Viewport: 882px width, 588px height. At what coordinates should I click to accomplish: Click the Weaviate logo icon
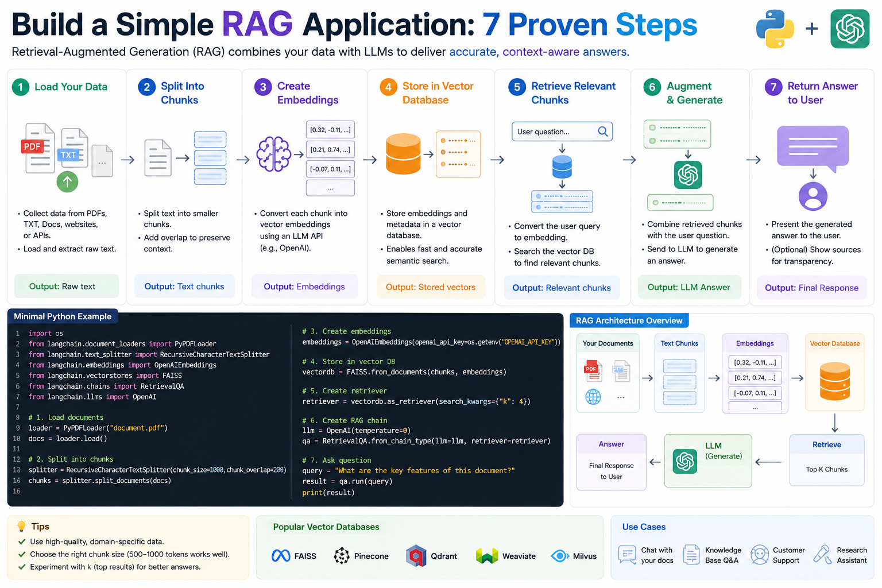click(x=487, y=556)
